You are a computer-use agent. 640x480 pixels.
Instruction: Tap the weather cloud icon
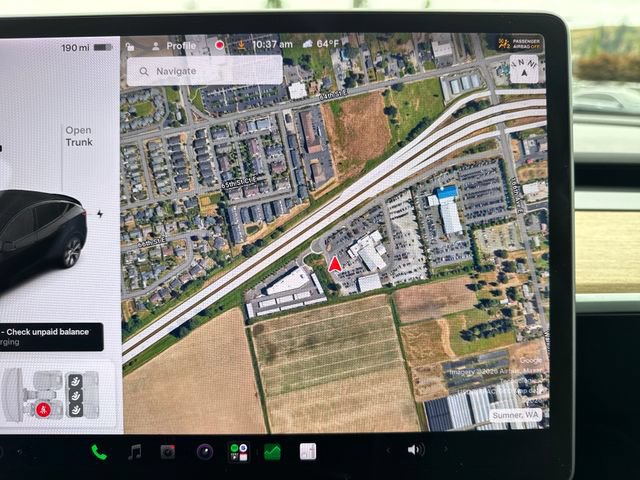pos(307,44)
